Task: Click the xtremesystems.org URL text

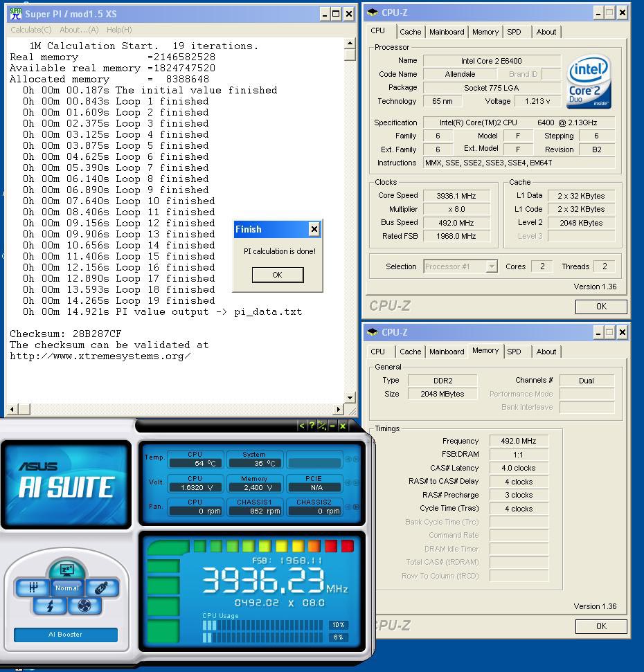Action: (100, 356)
